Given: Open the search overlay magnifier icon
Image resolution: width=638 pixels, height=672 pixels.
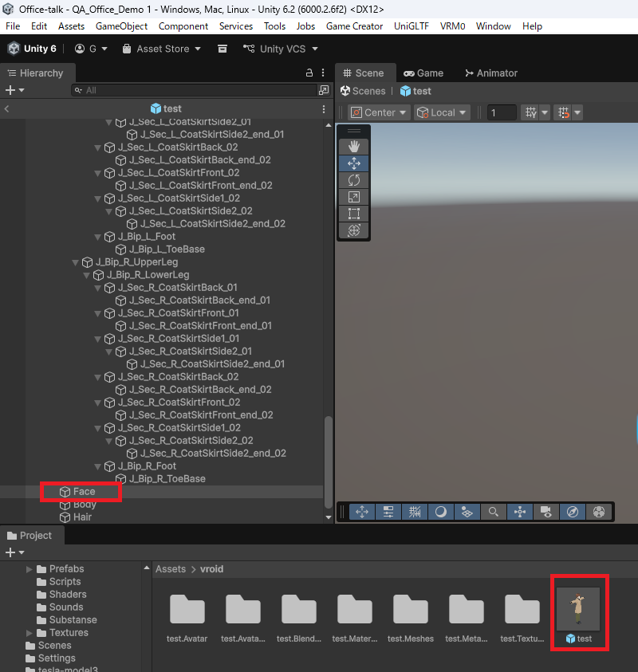Looking at the screenshot, I should (x=494, y=512).
